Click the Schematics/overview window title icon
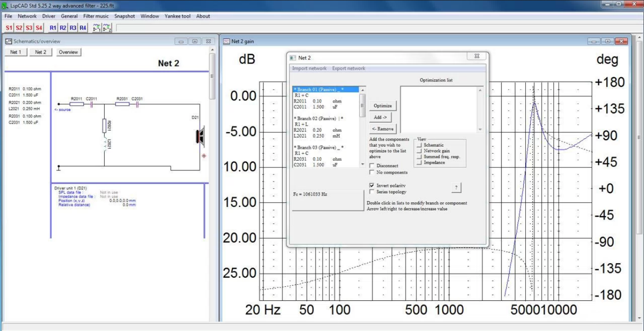This screenshot has width=644, height=331. [8, 41]
